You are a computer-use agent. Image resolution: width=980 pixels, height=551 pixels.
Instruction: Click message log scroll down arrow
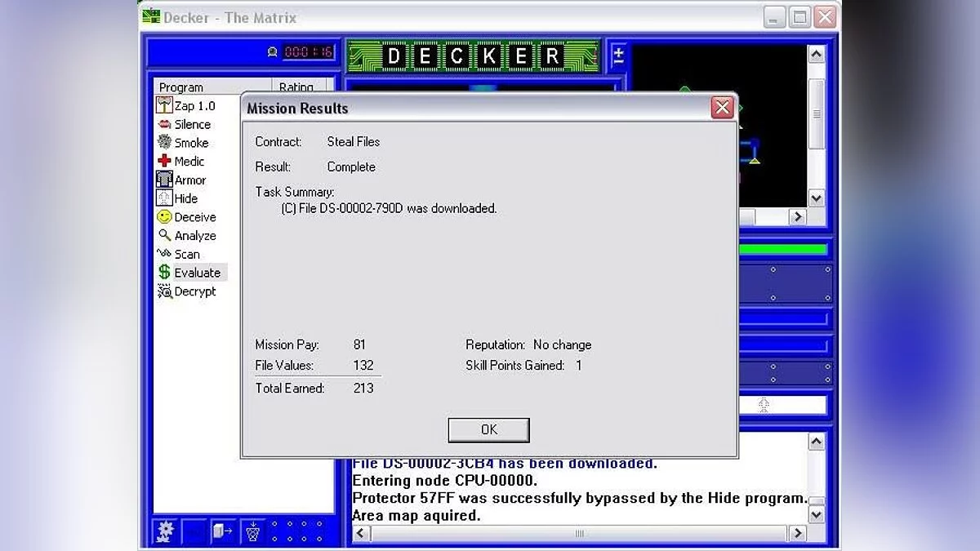(817, 515)
